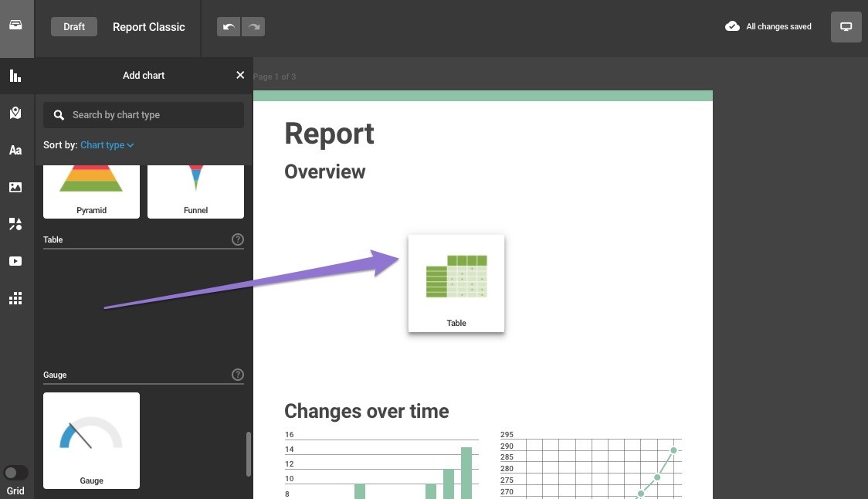Click help icon beside Gauge section
Image resolution: width=868 pixels, height=499 pixels.
coord(238,375)
